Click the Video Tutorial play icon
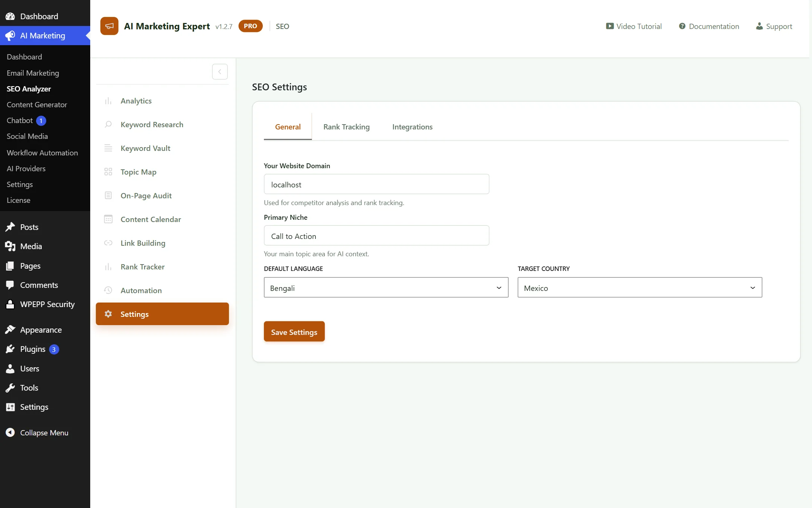Screen dimensions: 812x508 pyautogui.click(x=610, y=26)
